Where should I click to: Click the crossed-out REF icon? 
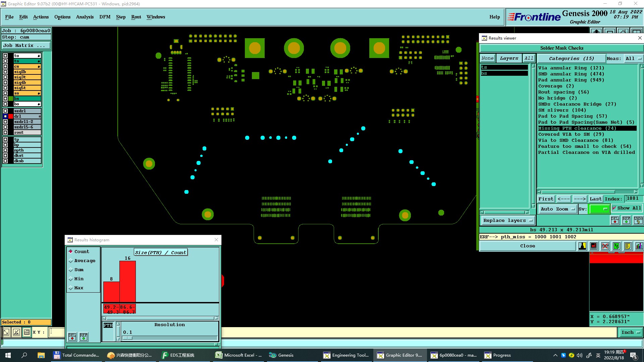605,246
